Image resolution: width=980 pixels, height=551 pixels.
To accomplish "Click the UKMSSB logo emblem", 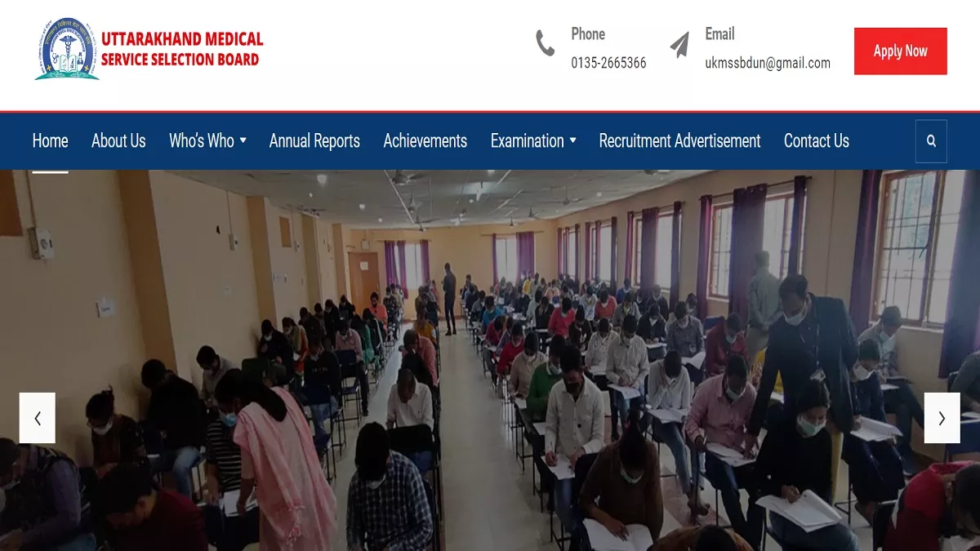I will coord(66,49).
